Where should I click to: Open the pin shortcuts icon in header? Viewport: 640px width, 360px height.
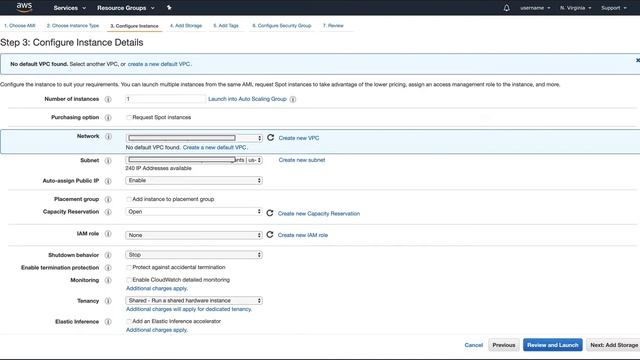(169, 7)
